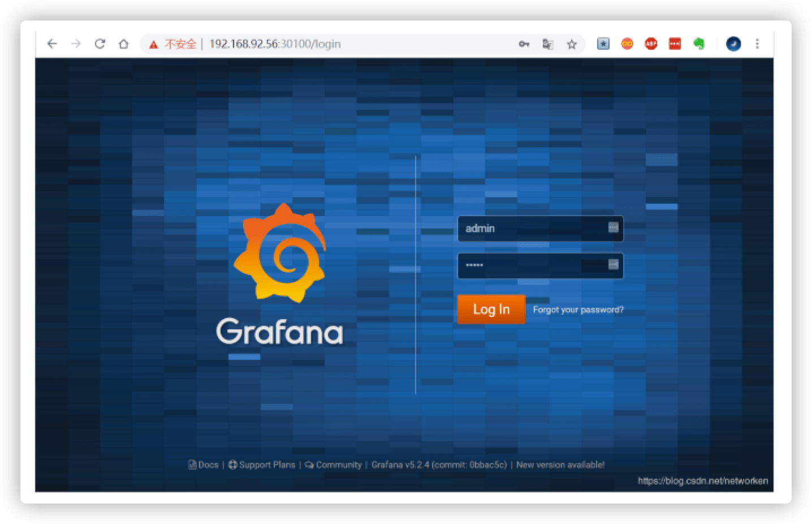Open the red square extension icon
The width and height of the screenshot is (812, 524).
[x=675, y=44]
